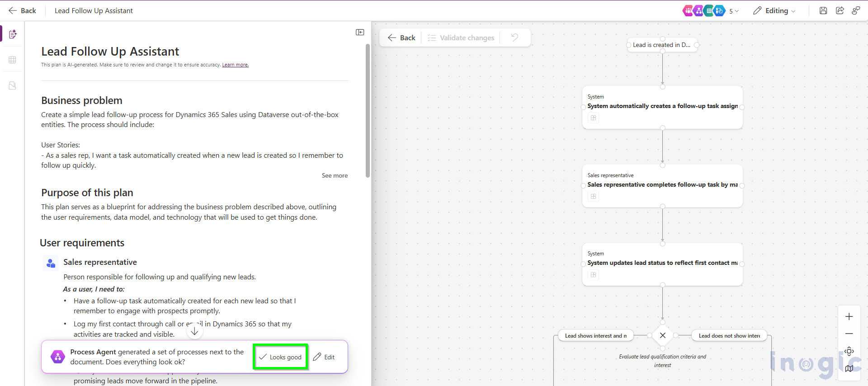This screenshot has height=386, width=868.
Task: Click 'Lead Follow Up Assistant' title in top bar
Action: point(94,10)
